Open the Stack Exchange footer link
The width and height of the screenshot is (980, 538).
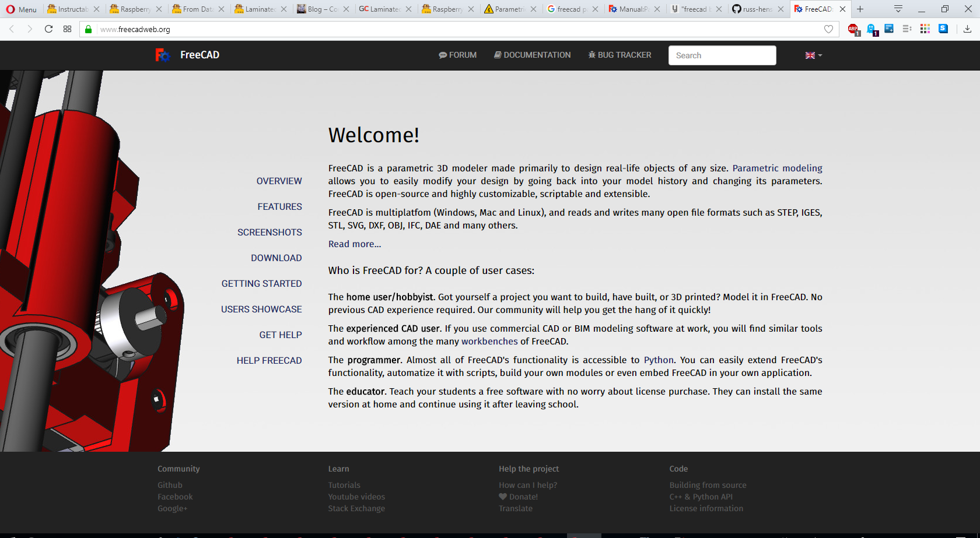click(x=356, y=508)
